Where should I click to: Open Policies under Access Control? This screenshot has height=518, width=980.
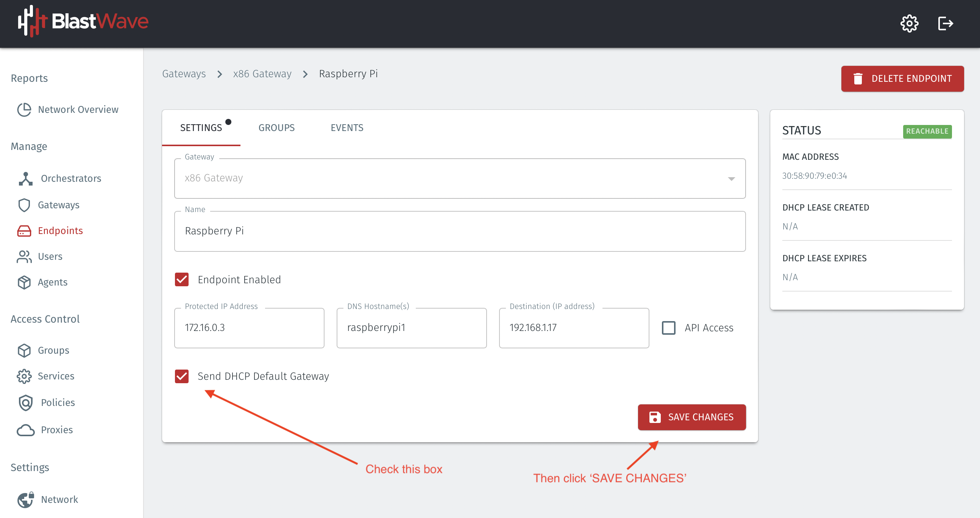[58, 403]
